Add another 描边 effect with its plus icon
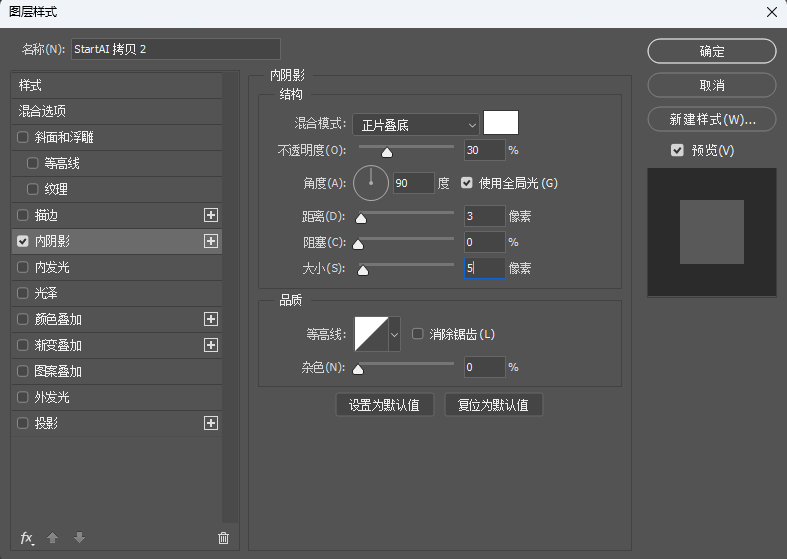Screen dimensions: 787x559 (211, 215)
